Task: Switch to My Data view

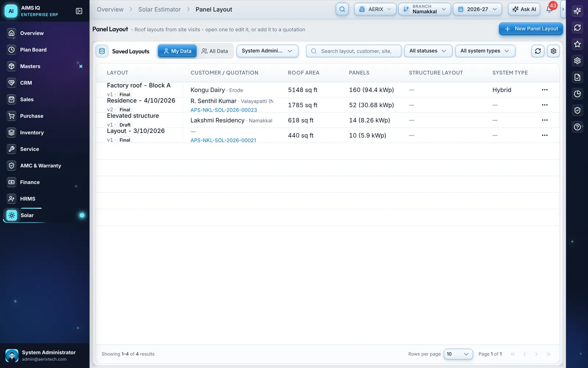Action: (x=178, y=51)
